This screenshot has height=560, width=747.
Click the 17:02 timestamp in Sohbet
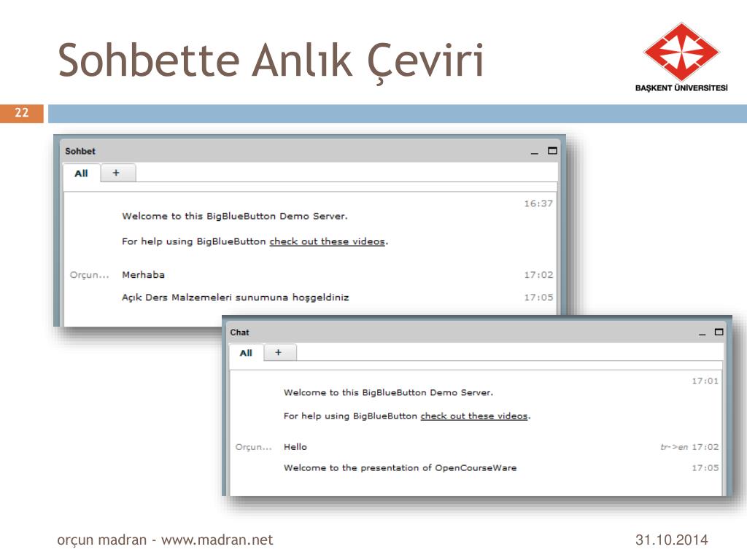pos(538,275)
